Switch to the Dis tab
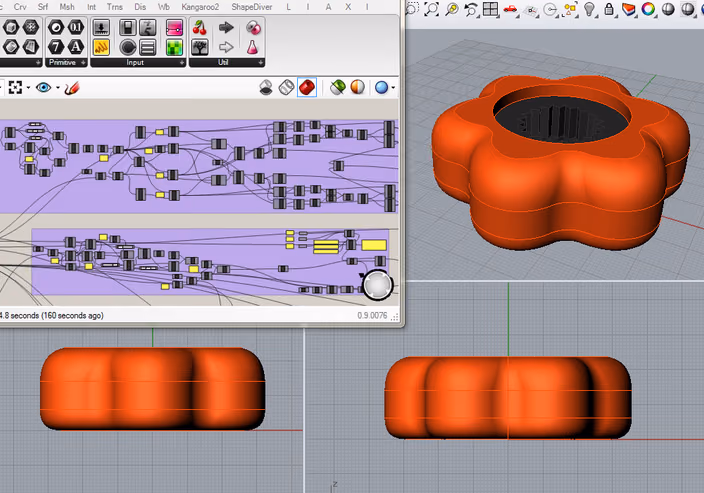The image size is (704, 493). tap(141, 7)
